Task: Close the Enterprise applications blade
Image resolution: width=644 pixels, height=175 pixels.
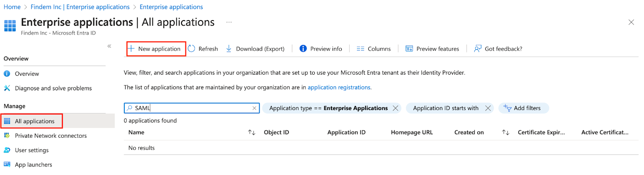Action: (631, 22)
